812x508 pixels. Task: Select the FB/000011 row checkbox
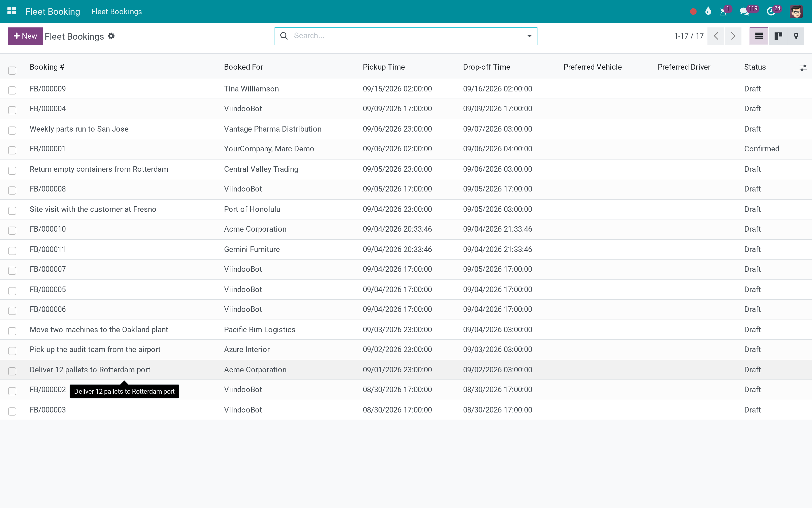[x=12, y=251]
